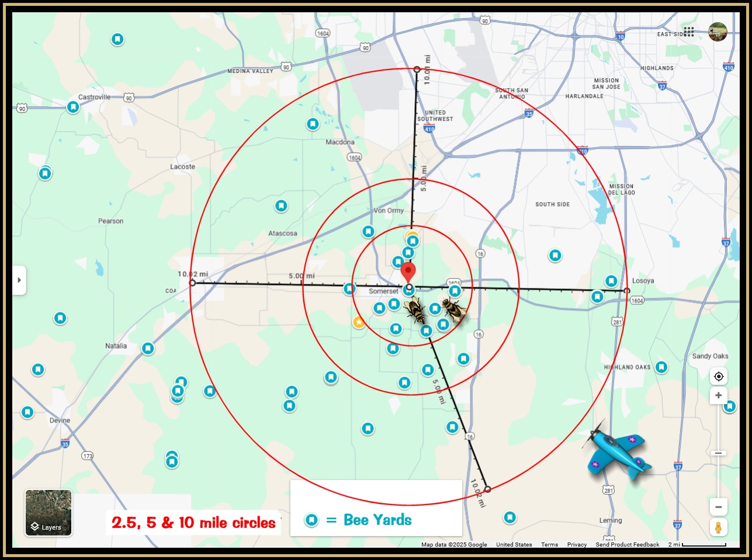This screenshot has height=560, width=752.
Task: Click the map scale bar toggle
Action: 697,544
